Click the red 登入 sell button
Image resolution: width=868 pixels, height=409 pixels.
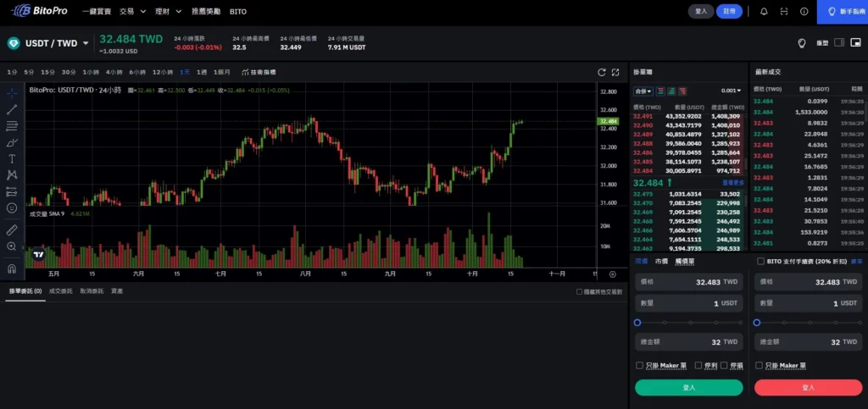(x=808, y=388)
